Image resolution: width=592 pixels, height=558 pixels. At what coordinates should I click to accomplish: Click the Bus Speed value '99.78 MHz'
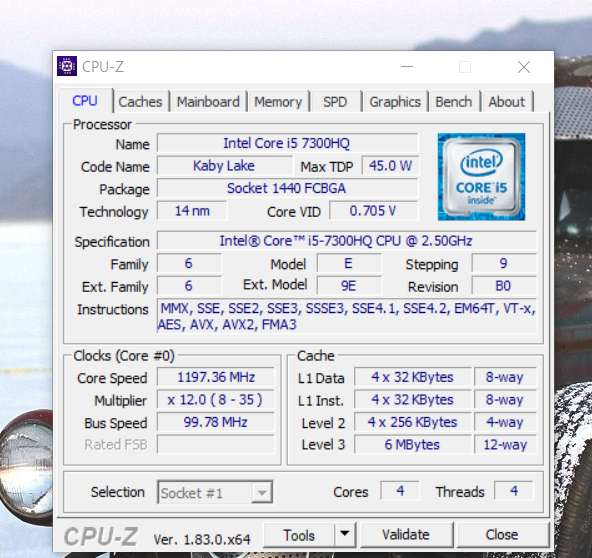[216, 422]
